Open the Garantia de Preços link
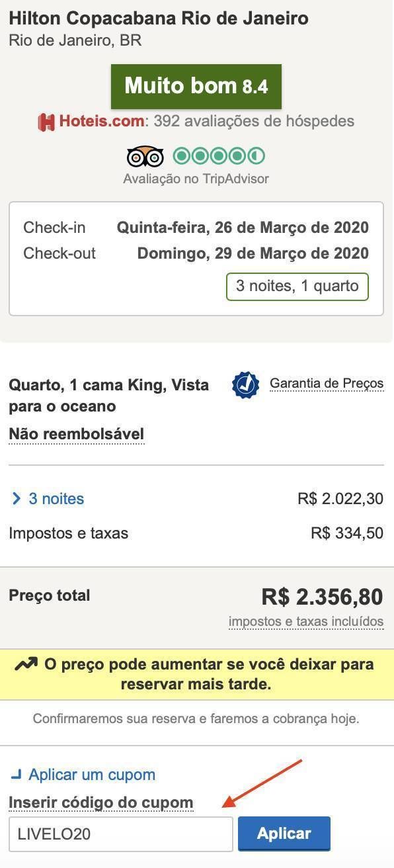Image resolution: width=394 pixels, height=868 pixels. coord(327,384)
